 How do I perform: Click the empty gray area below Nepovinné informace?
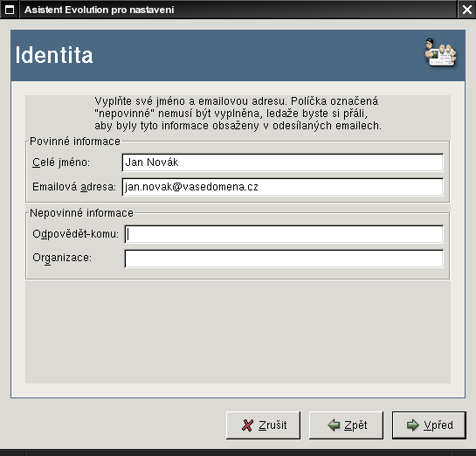coord(238,332)
